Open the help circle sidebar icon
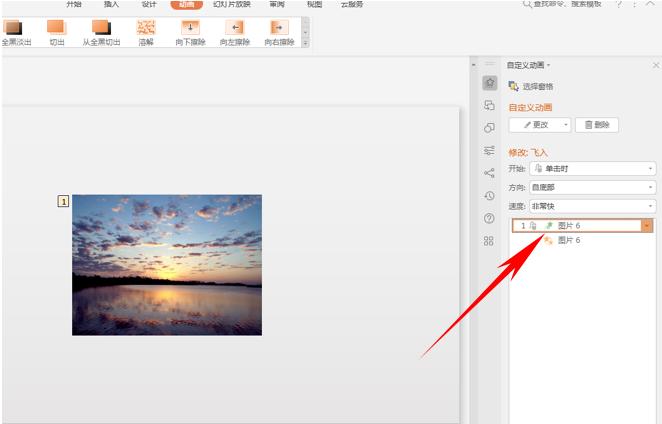662x424 pixels. click(x=489, y=218)
